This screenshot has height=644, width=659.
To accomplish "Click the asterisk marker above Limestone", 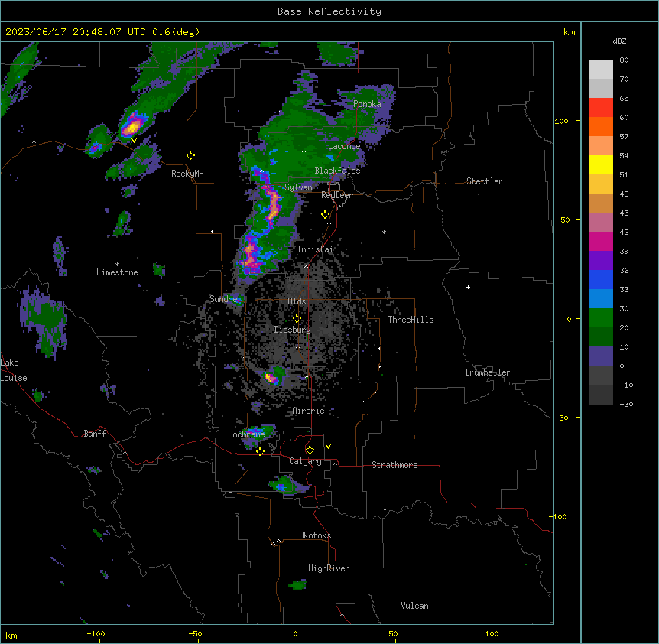I will point(117,265).
